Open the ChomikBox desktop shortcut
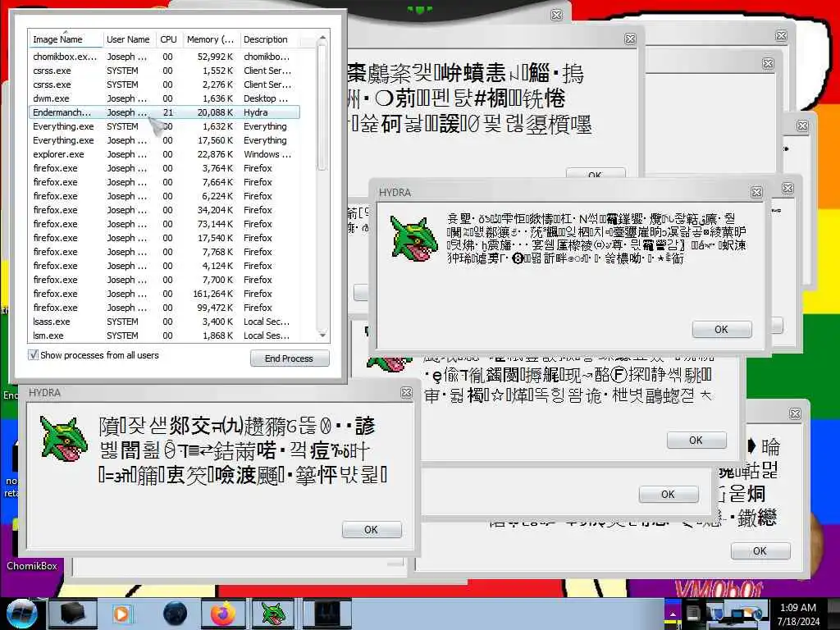The image size is (840, 630). coord(32,566)
